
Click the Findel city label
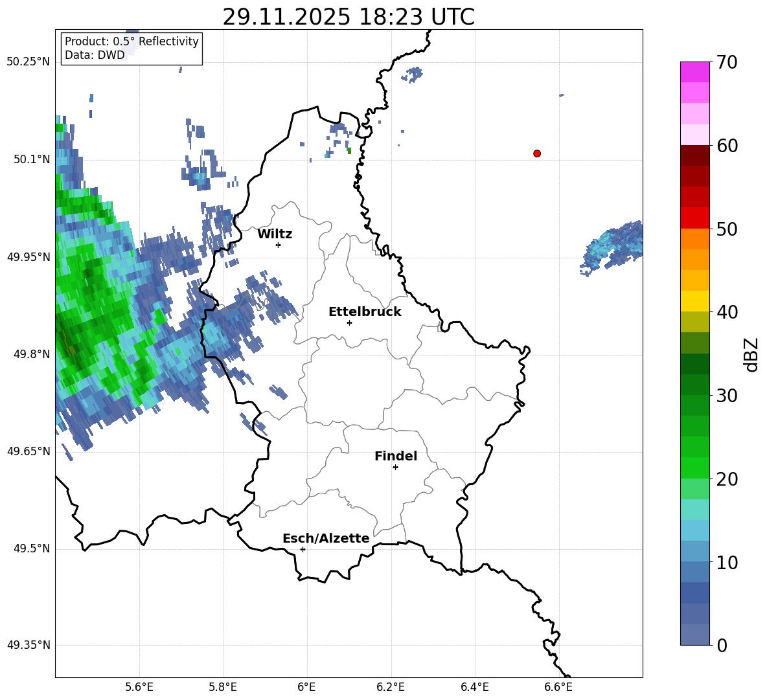tap(396, 456)
